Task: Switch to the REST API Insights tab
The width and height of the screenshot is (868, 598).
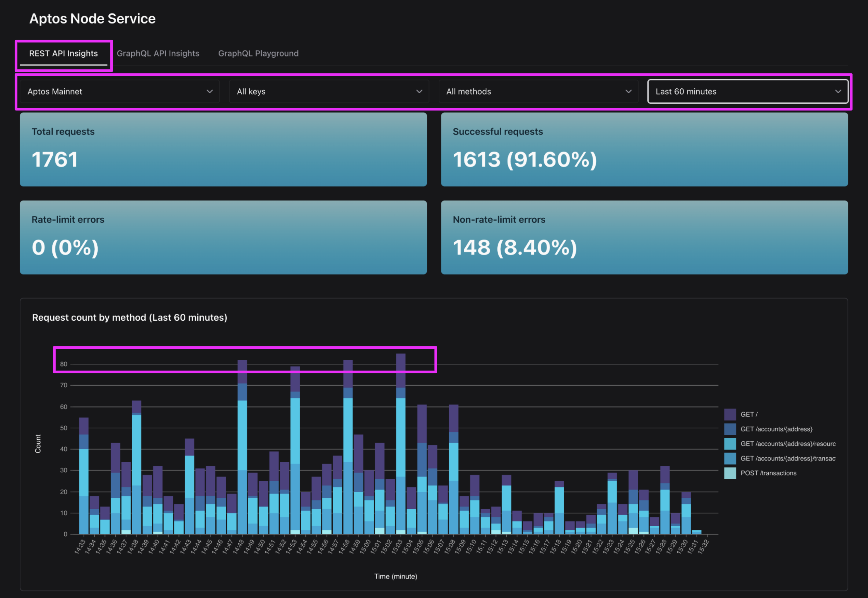Action: click(63, 54)
